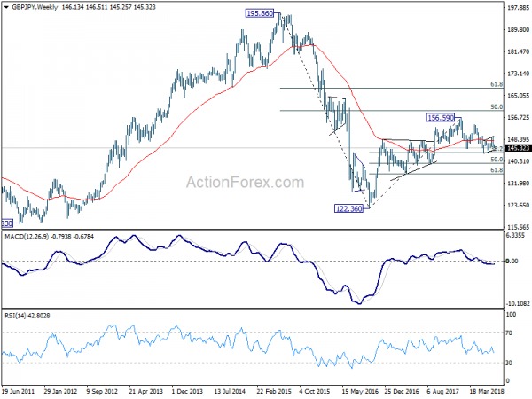The width and height of the screenshot is (532, 399).
Task: Select the upper 50.0 Fibonacci level label
Action: [497, 107]
